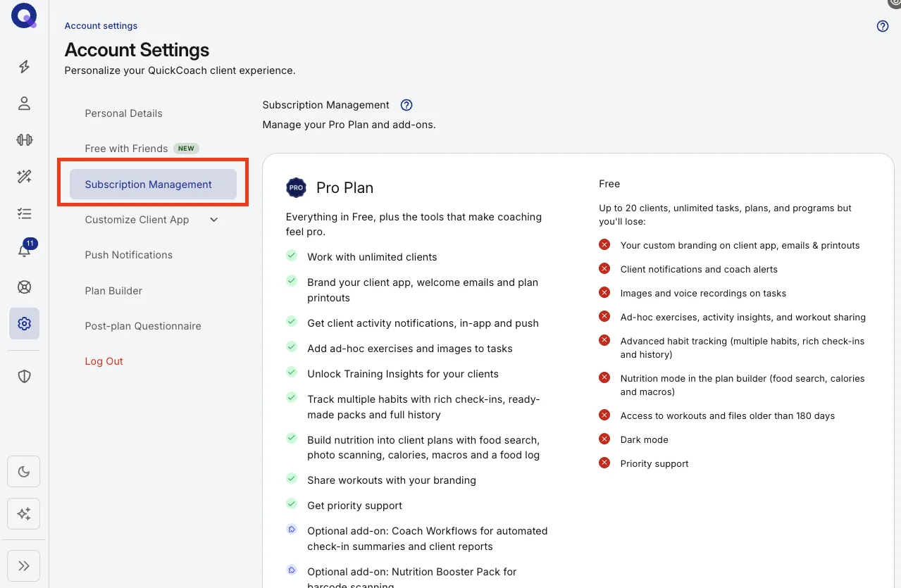
Task: Click 'Share workouts with your branding' text
Action: tap(392, 480)
